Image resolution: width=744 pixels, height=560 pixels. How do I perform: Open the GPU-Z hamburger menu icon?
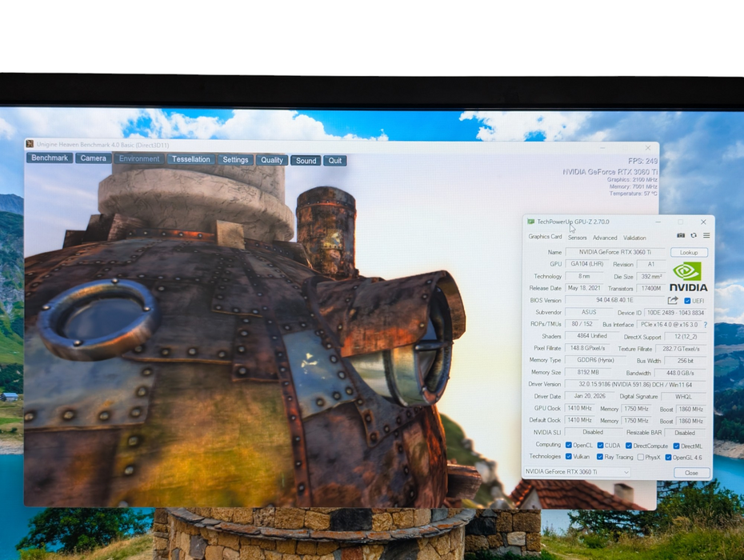(x=706, y=235)
